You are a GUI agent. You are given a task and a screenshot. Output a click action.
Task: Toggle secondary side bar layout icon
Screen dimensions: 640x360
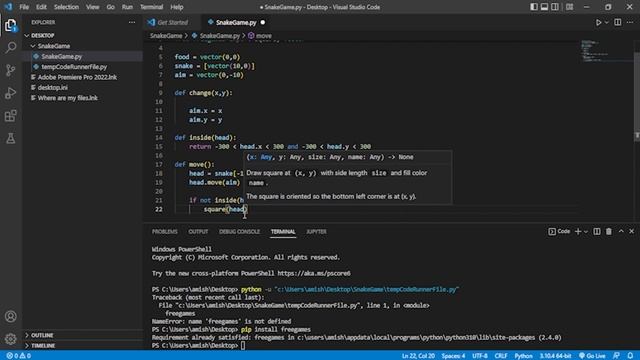point(555,7)
